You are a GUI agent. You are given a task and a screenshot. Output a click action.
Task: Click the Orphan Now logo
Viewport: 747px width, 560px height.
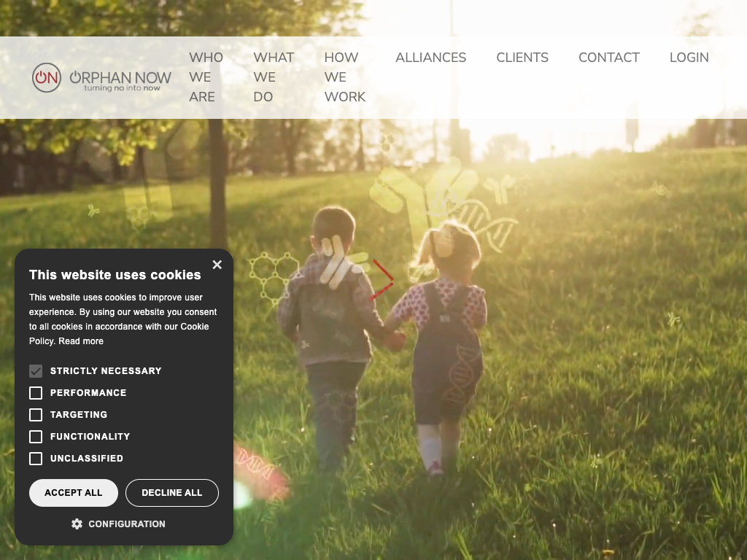click(101, 77)
